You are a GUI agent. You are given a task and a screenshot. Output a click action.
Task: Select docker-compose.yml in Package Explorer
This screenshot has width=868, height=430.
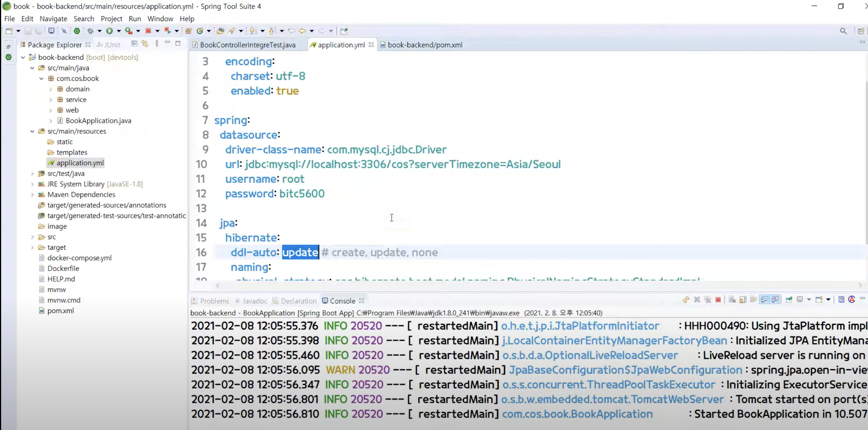point(79,258)
